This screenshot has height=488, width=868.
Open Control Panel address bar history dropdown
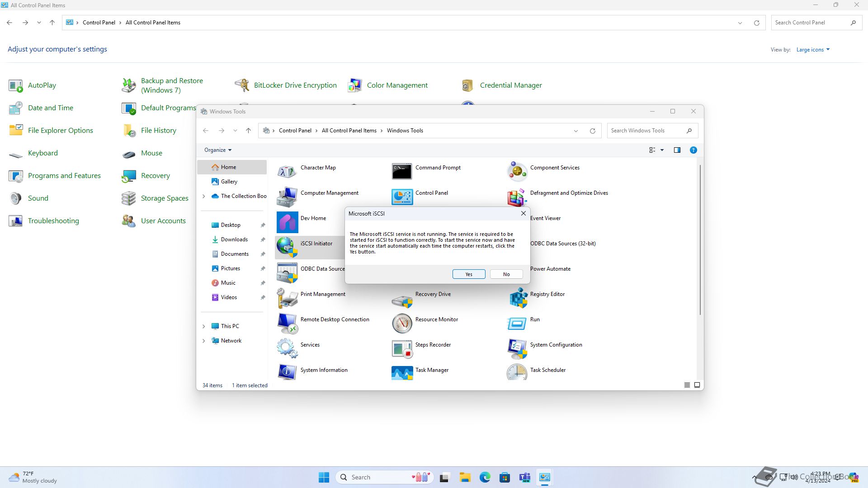(740, 23)
